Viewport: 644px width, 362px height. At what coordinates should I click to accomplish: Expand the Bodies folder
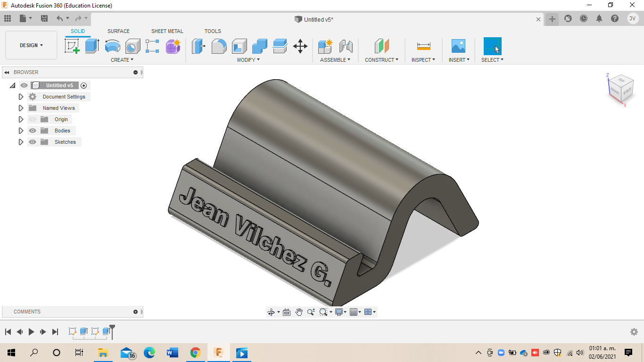[x=21, y=131]
